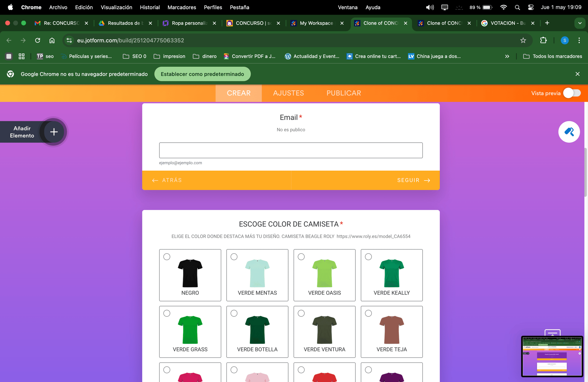This screenshot has height=382, width=588.
Task: Click the site information icon in address bar
Action: tap(69, 40)
